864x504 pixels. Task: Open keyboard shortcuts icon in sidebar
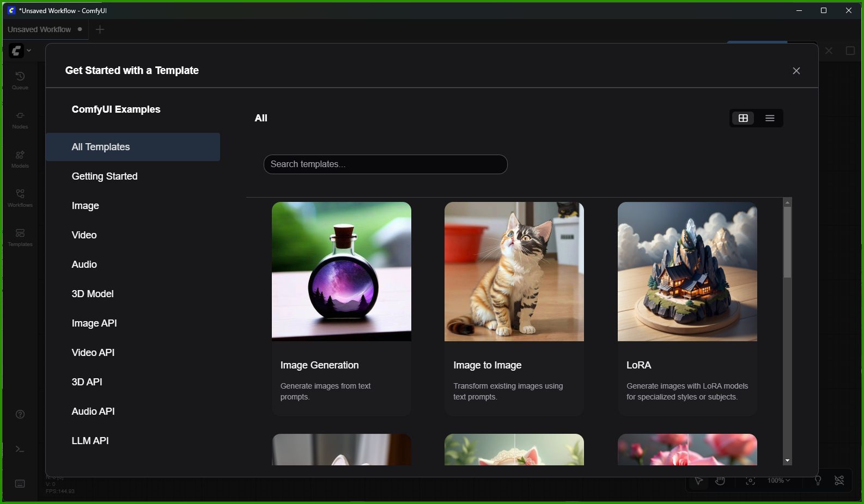point(20,484)
